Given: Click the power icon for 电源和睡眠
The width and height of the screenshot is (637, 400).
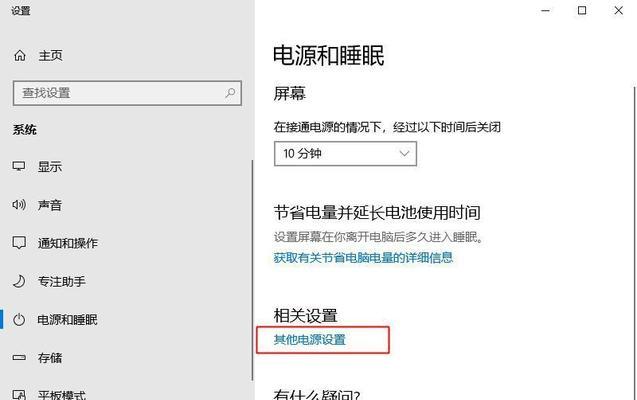Looking at the screenshot, I should pos(19,320).
